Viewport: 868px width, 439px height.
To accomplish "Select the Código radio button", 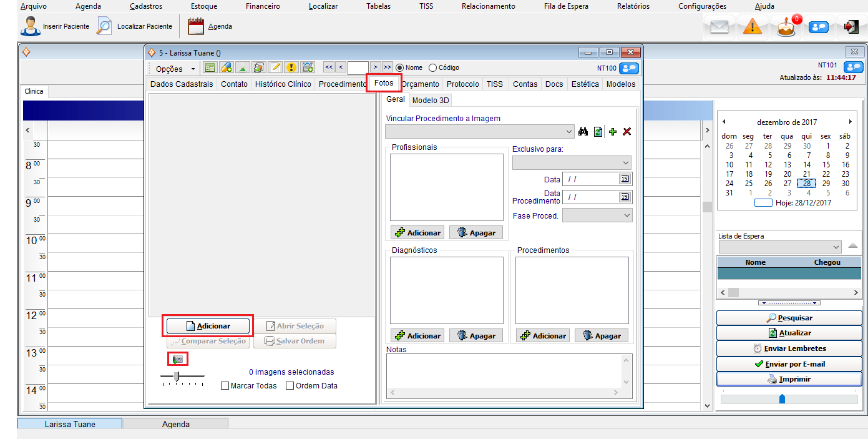I will pos(433,67).
